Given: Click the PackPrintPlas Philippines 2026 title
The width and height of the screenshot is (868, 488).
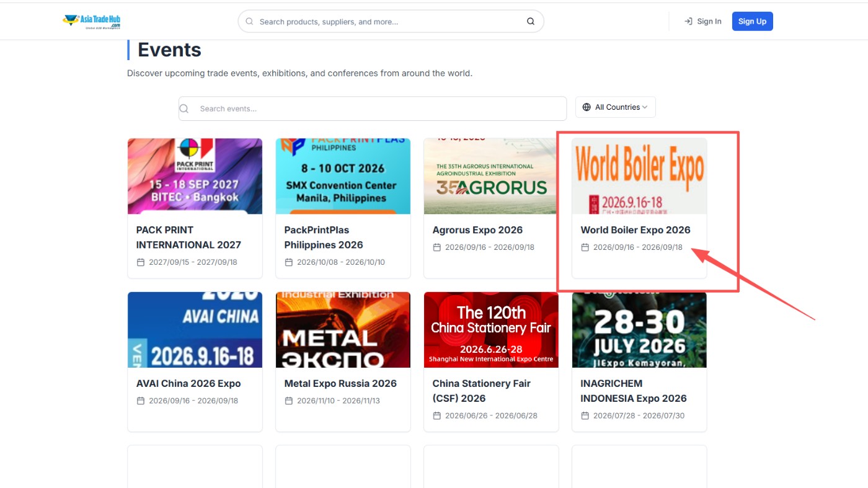Looking at the screenshot, I should coord(324,237).
